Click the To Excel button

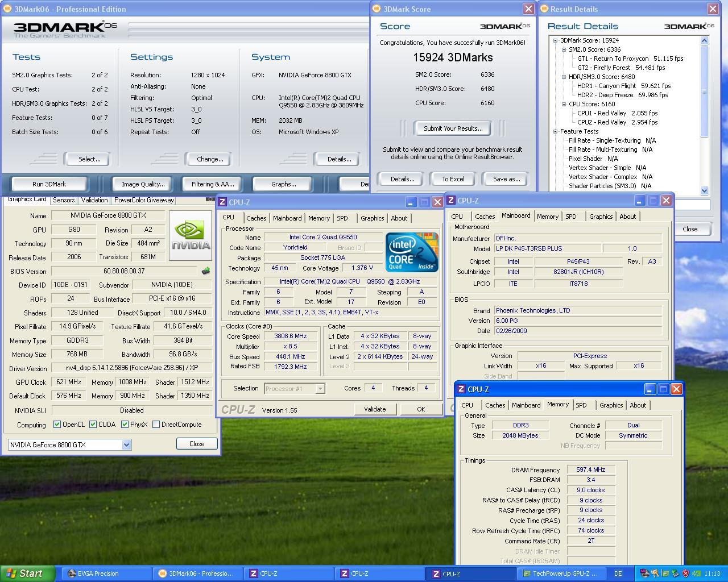click(453, 179)
